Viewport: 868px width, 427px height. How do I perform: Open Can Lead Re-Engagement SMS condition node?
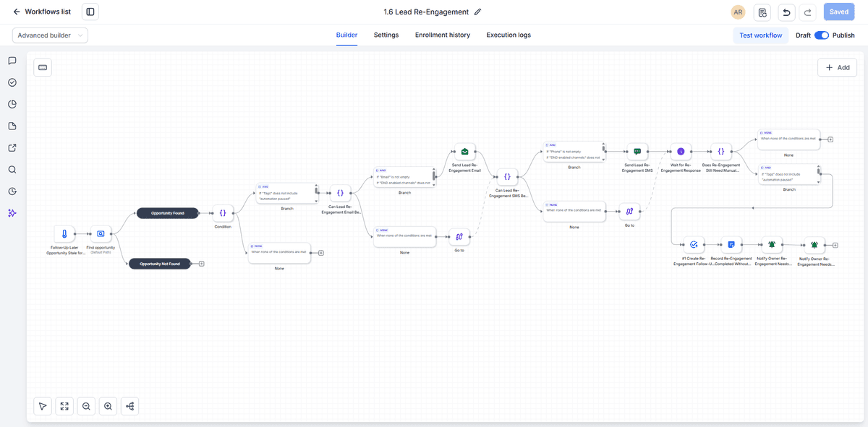[507, 176]
